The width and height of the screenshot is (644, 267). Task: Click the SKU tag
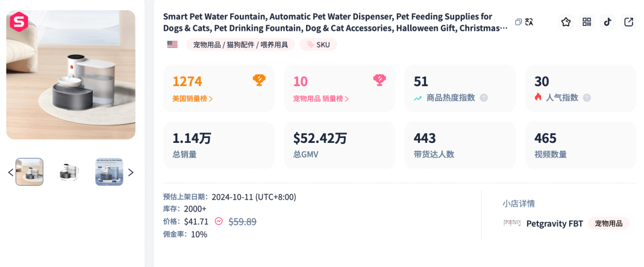click(318, 45)
